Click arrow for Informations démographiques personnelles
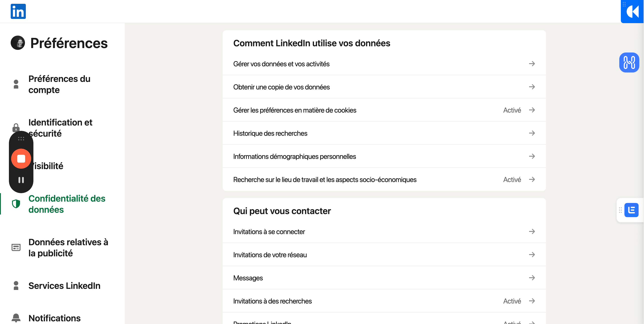644x324 pixels. coord(532,156)
